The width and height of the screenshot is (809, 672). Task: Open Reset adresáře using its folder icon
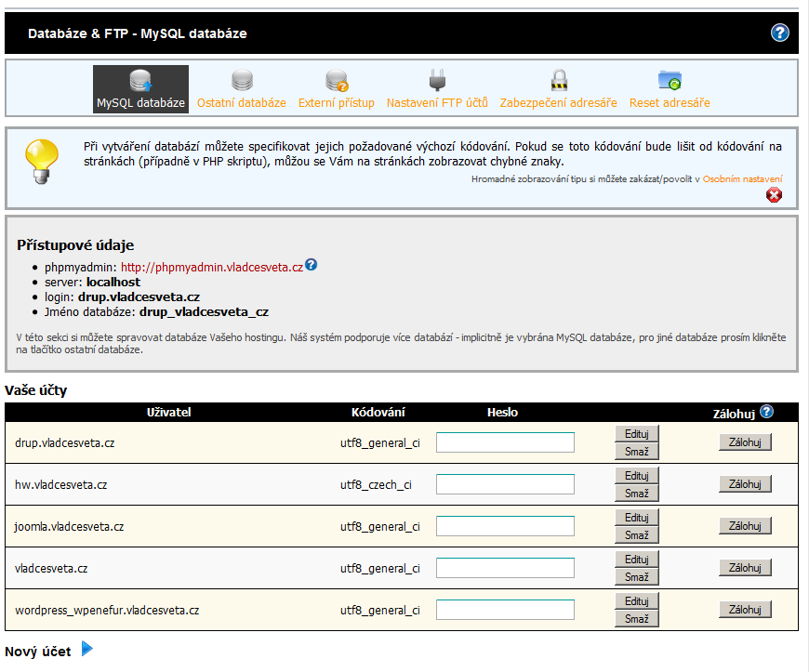coord(668,79)
